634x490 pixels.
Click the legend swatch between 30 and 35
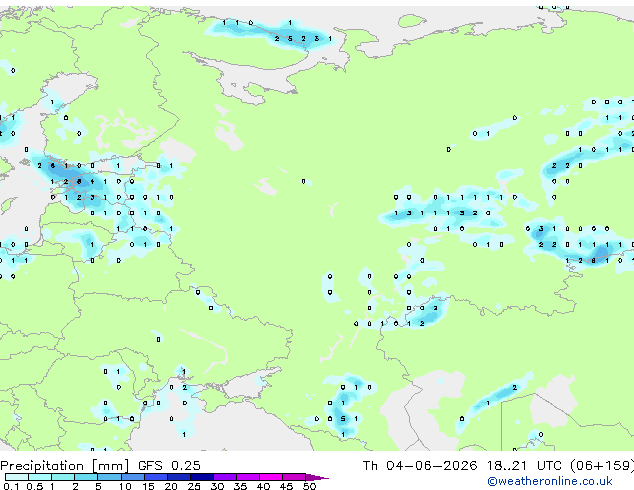[x=225, y=477]
